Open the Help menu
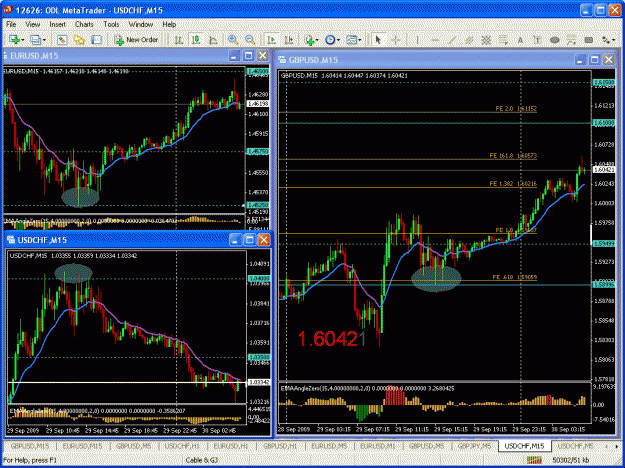This screenshot has width=625, height=468. coord(169,24)
